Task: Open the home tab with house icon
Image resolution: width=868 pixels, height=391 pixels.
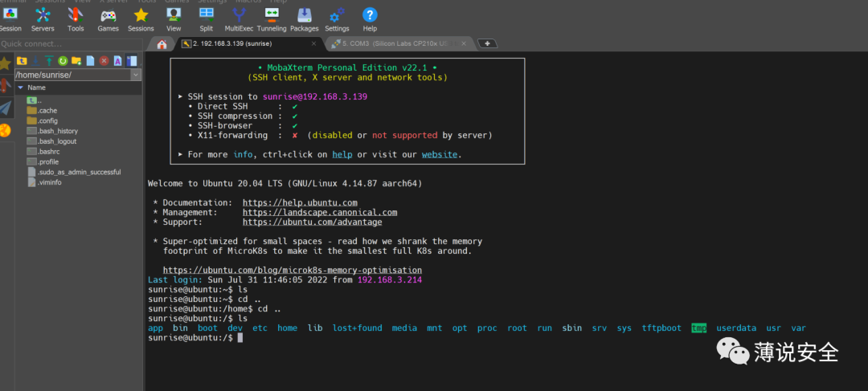Action: click(162, 44)
